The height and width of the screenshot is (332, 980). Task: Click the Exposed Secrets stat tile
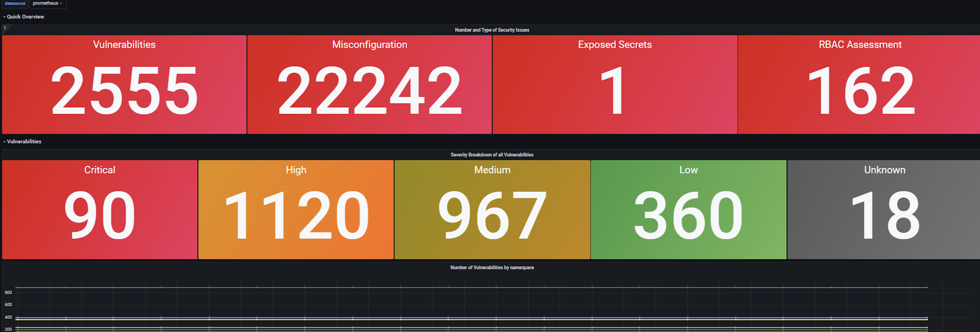[x=614, y=85]
